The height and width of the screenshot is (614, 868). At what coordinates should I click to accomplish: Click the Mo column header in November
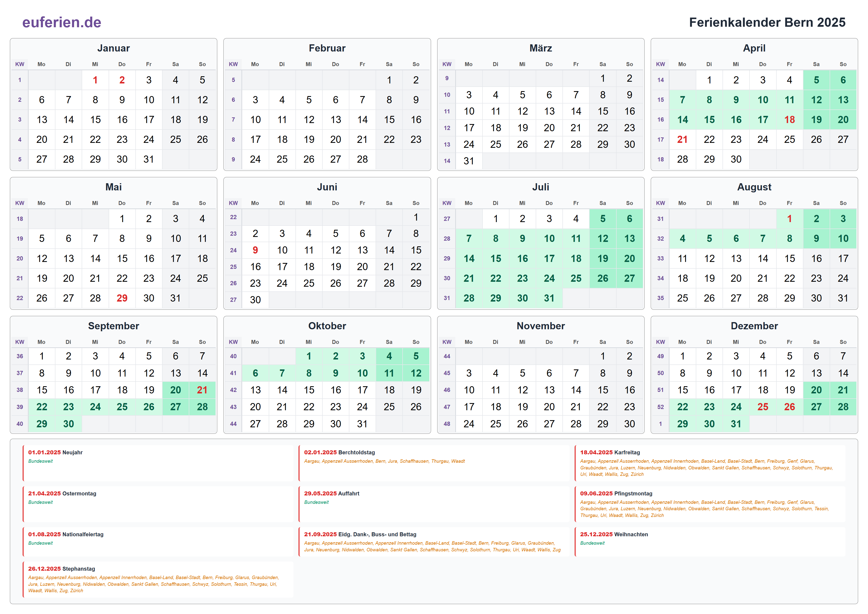click(469, 342)
